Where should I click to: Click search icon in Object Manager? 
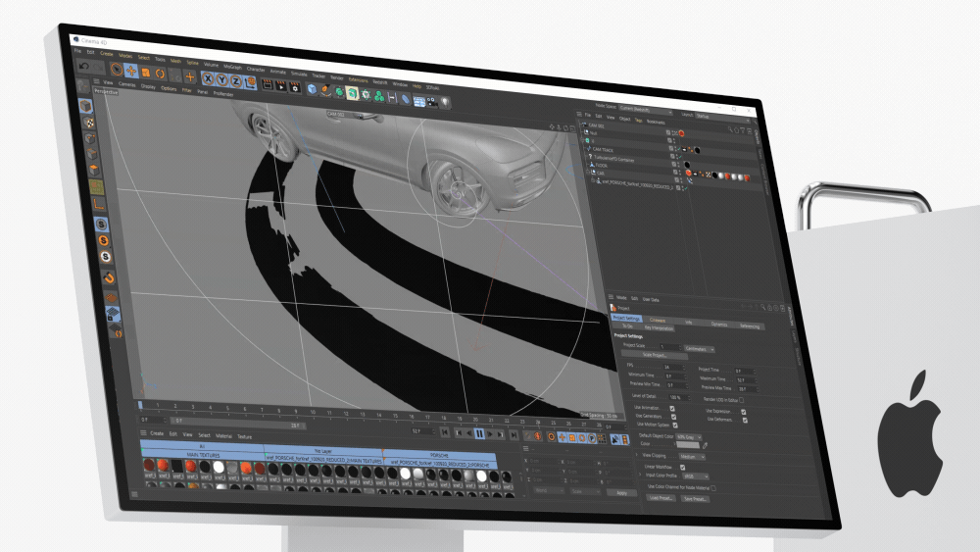[x=729, y=129]
